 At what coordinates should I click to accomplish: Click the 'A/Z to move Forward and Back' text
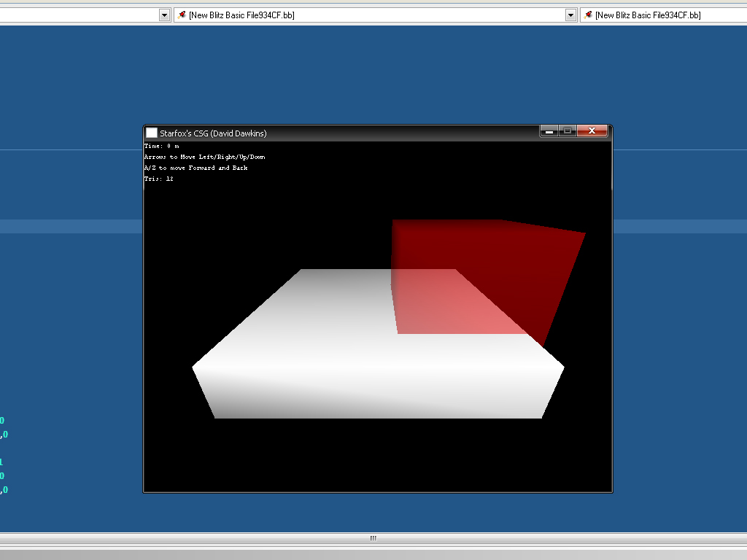[196, 168]
